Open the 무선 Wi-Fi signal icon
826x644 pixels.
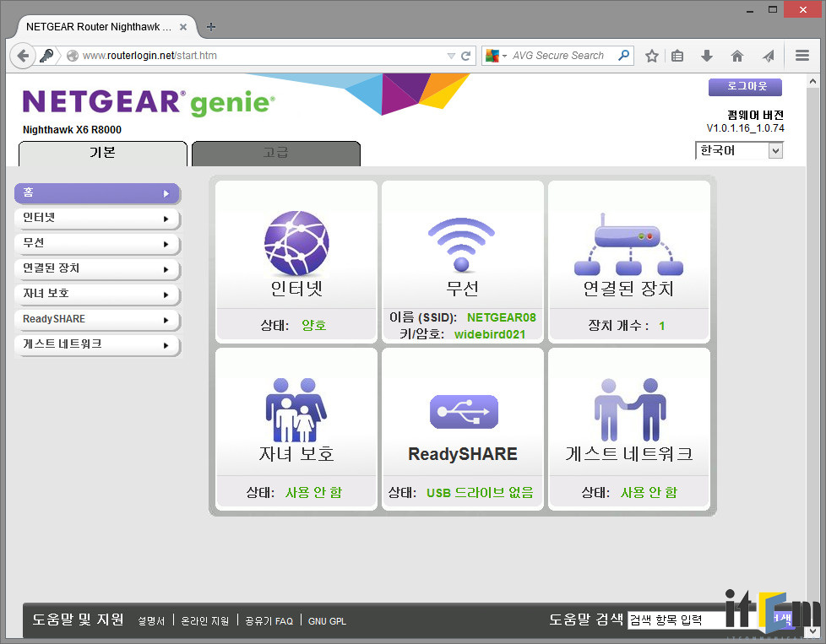tap(461, 244)
